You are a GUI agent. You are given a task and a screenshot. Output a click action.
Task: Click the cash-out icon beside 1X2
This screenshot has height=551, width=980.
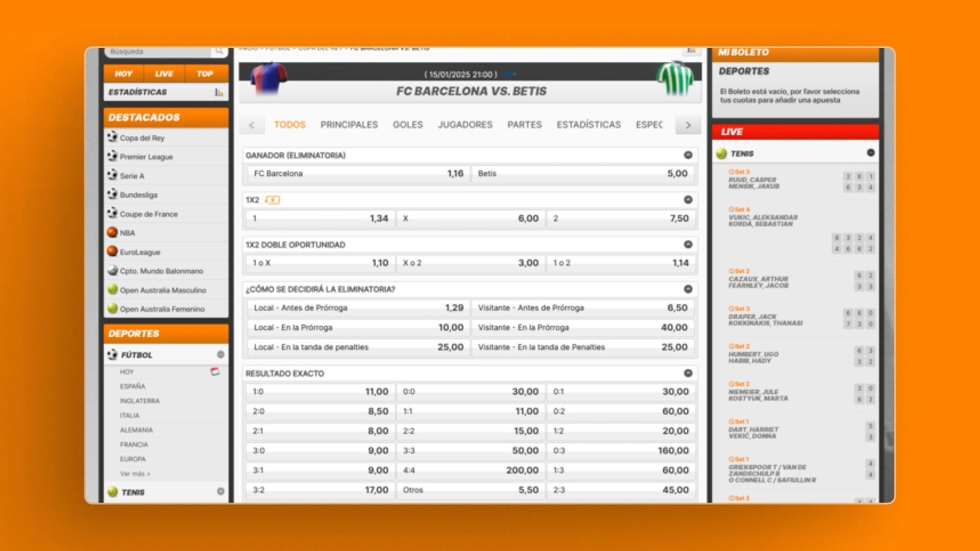[x=273, y=200]
